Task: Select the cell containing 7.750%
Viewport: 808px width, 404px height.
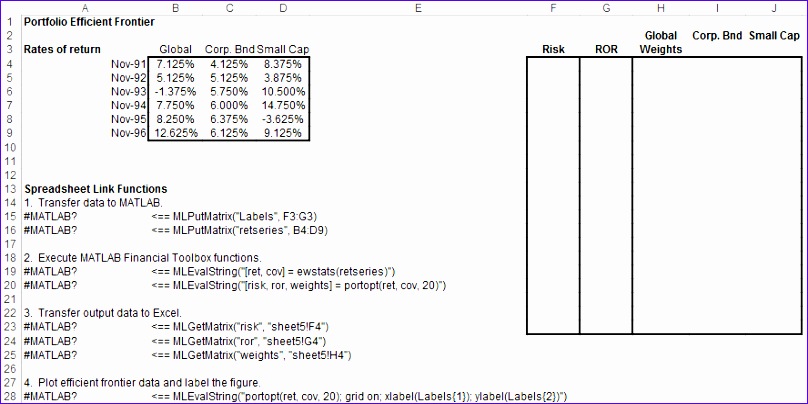Action: click(176, 106)
